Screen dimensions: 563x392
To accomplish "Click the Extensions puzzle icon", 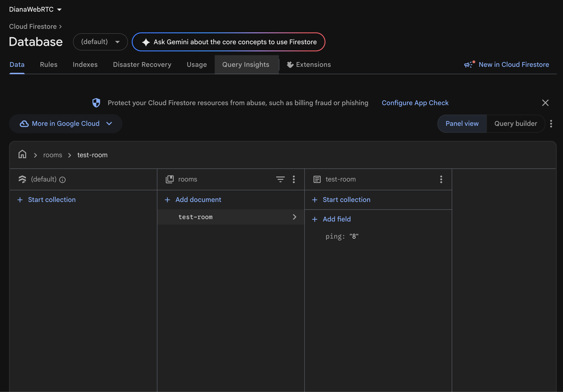I will click(x=290, y=64).
